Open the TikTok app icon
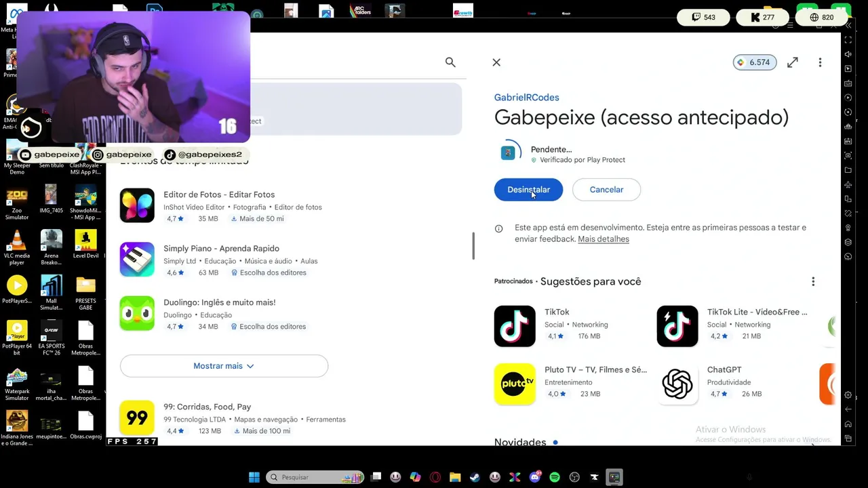The width and height of the screenshot is (868, 488). [515, 326]
